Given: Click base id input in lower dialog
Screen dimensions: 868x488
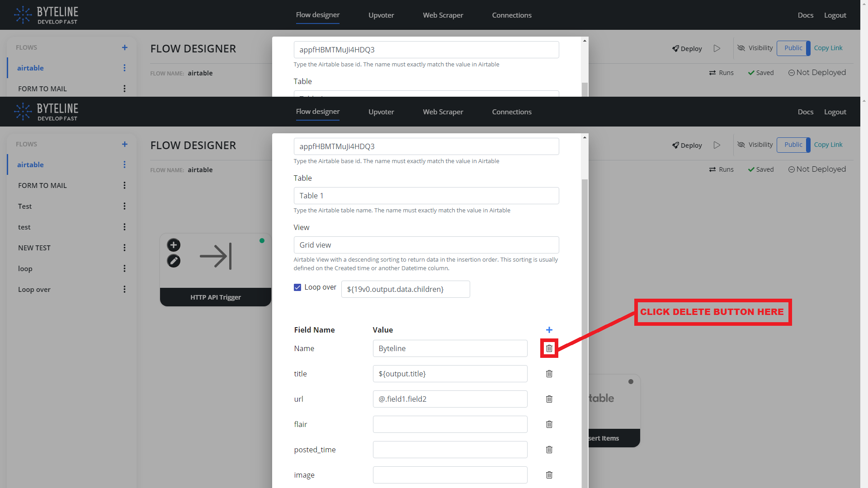Looking at the screenshot, I should pos(426,146).
